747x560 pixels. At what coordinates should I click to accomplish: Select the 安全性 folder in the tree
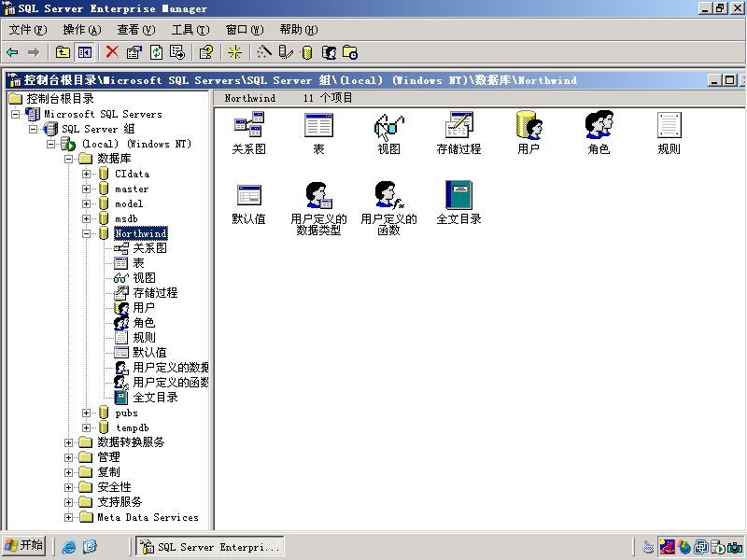tap(114, 487)
